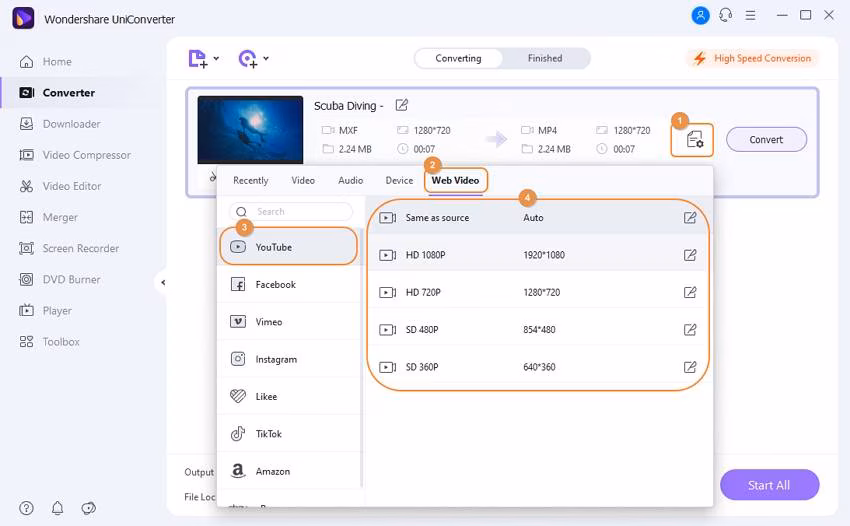Image resolution: width=850 pixels, height=526 pixels.
Task: Select the SD 480P preset
Action: (x=538, y=330)
